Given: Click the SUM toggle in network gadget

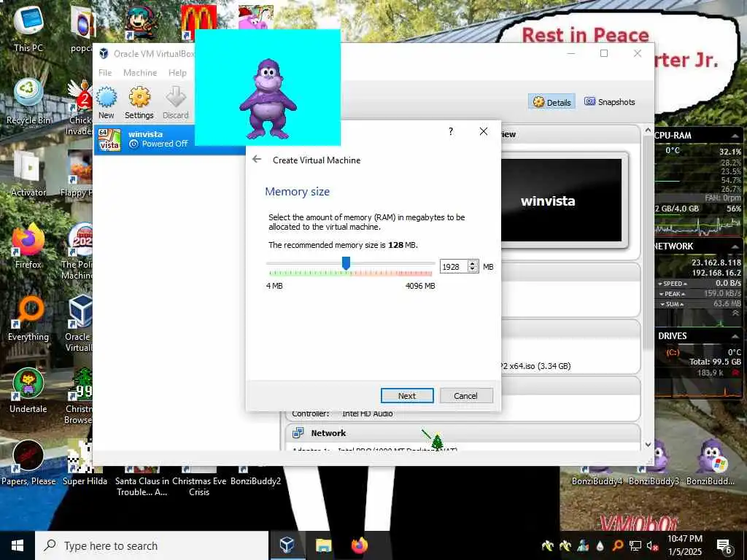Looking at the screenshot, I should [672, 304].
